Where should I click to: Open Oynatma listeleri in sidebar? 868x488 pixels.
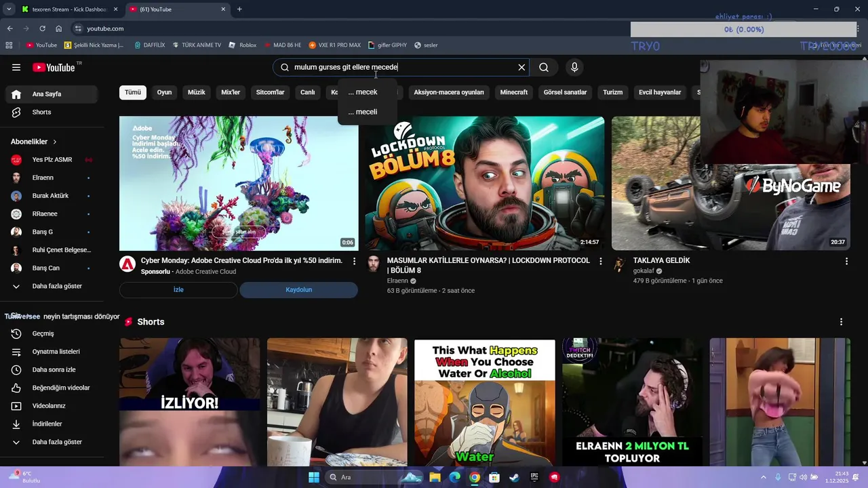pyautogui.click(x=52, y=352)
